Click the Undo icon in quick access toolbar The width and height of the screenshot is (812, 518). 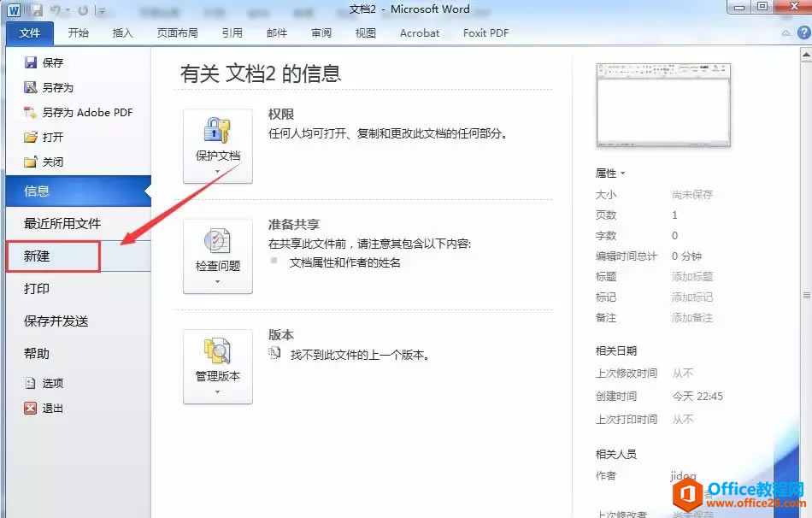point(56,10)
